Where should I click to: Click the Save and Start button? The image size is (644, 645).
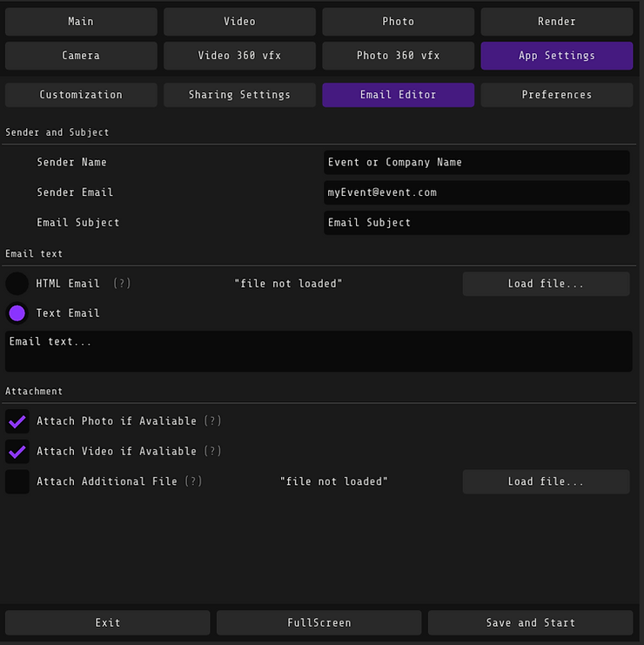[x=530, y=622]
